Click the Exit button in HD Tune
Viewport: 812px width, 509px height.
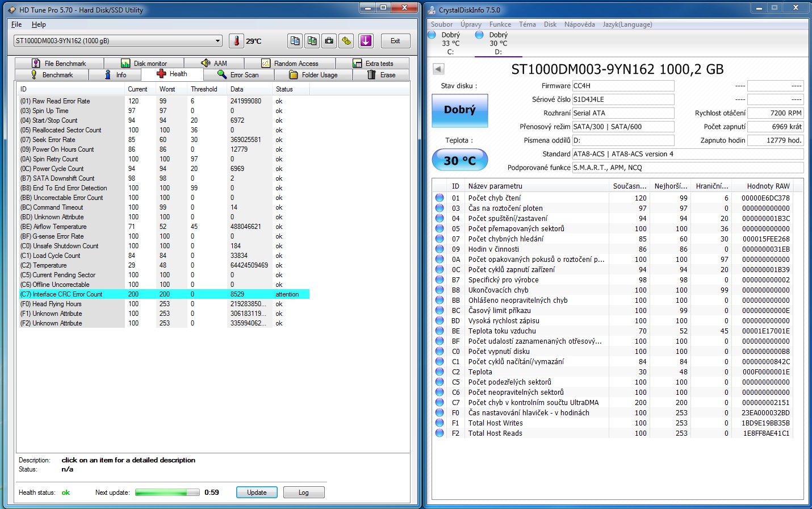[x=395, y=41]
